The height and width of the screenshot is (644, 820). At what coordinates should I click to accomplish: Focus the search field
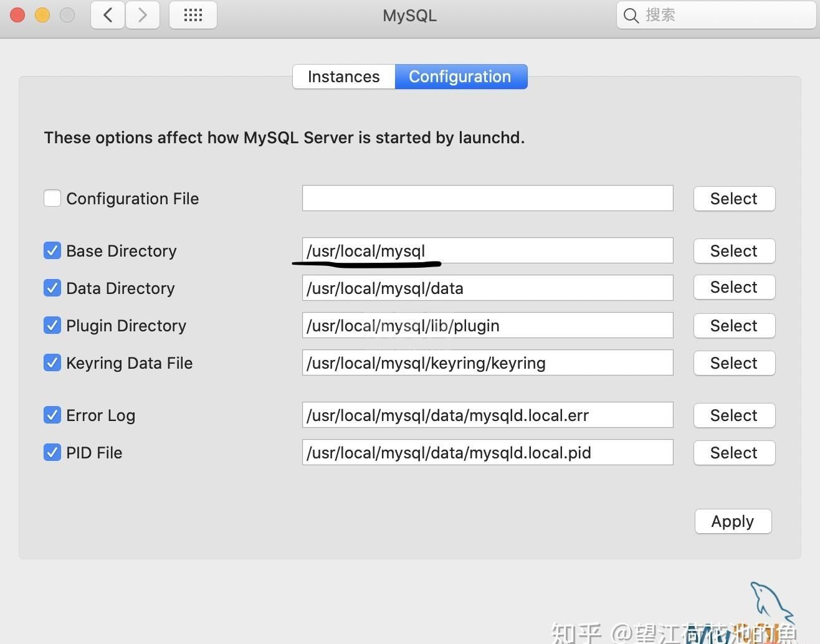pyautogui.click(x=716, y=15)
